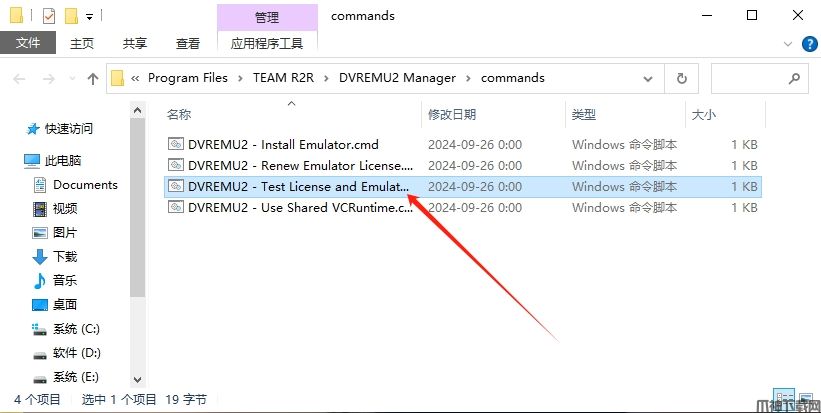Click the search magnifier icon
The height and width of the screenshot is (413, 821).
794,79
